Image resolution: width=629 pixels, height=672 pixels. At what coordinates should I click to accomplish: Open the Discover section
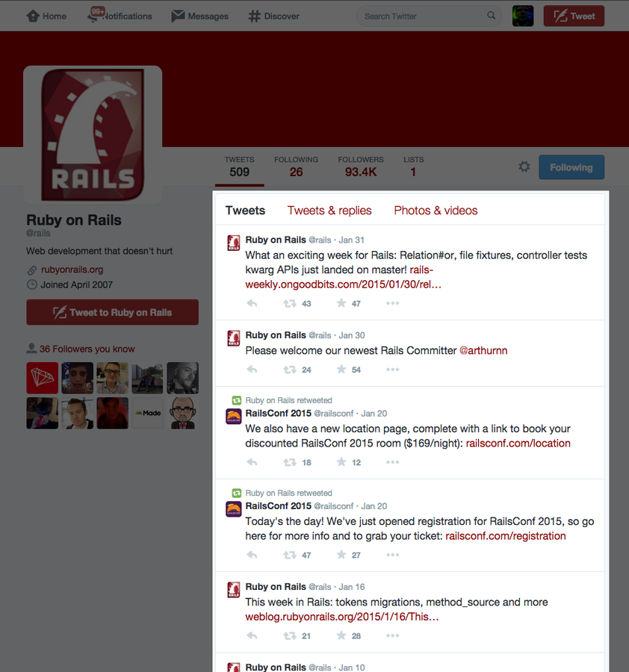point(273,16)
